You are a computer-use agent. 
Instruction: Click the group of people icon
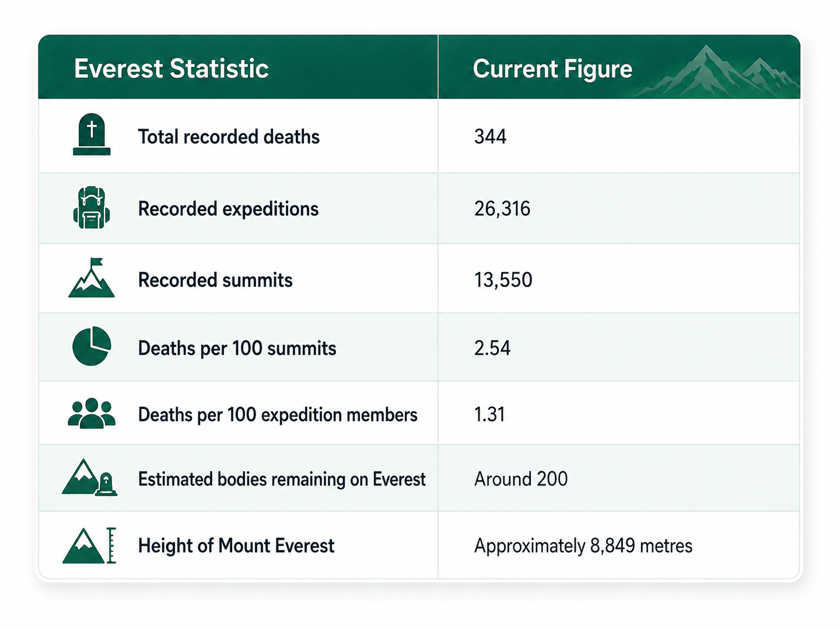[x=92, y=414]
